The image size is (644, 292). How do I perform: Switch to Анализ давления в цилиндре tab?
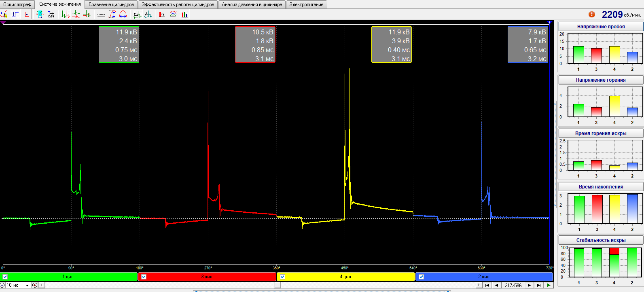point(252,4)
